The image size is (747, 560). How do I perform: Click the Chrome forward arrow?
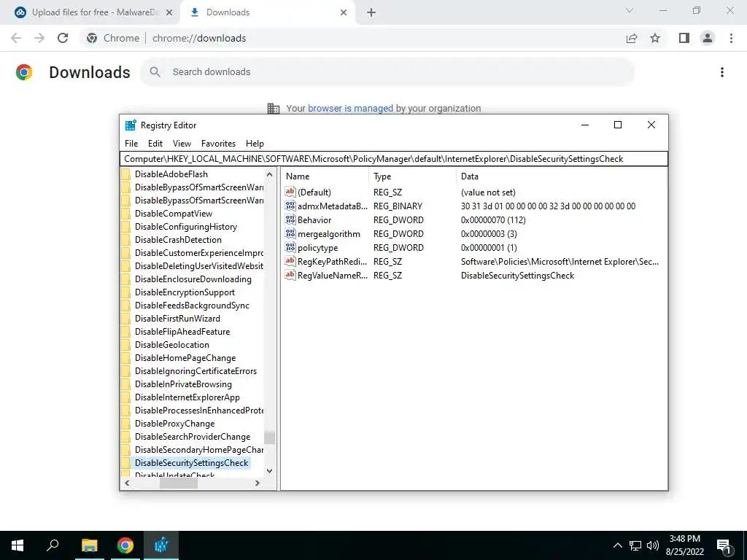pos(39,38)
